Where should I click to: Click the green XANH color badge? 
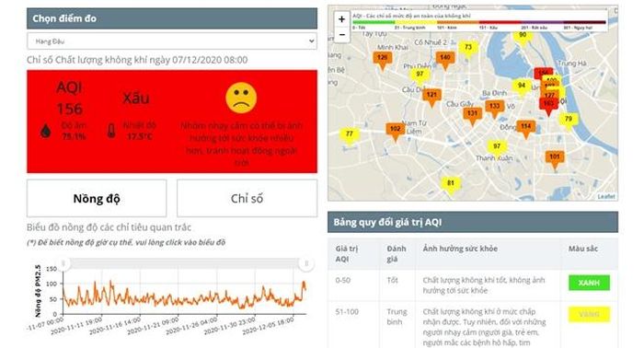(589, 283)
